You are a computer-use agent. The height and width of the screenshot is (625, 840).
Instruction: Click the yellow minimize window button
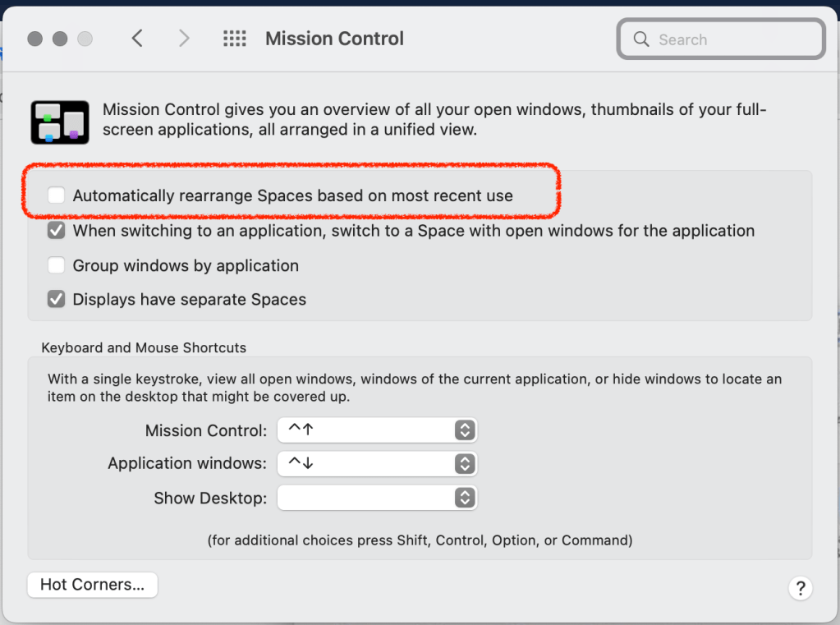60,39
